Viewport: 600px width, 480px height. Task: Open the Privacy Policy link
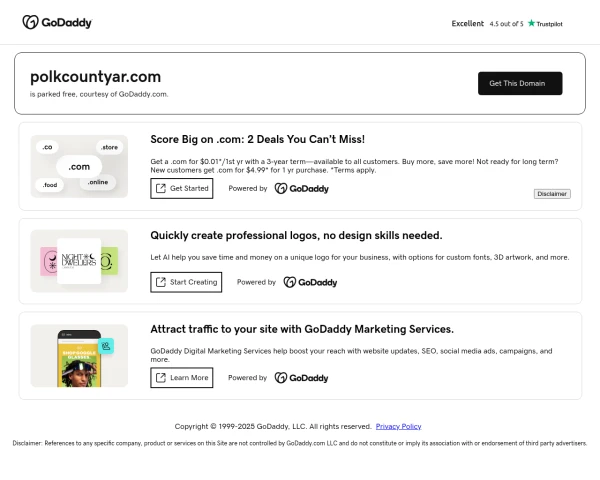click(x=398, y=426)
